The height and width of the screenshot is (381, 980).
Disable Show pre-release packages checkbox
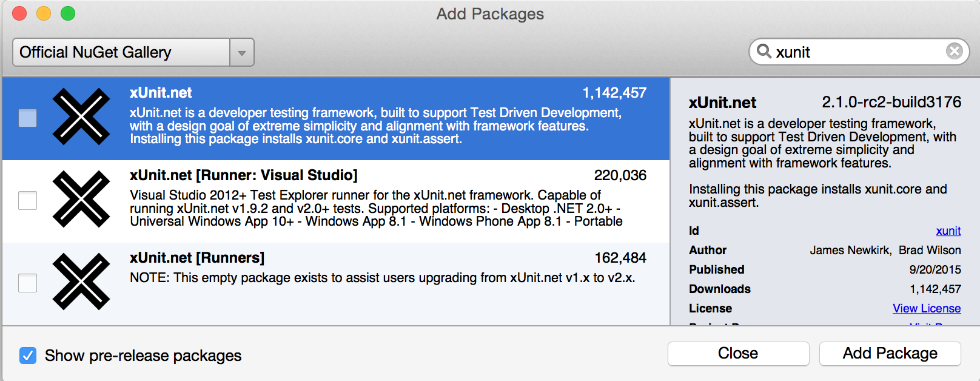click(x=28, y=356)
